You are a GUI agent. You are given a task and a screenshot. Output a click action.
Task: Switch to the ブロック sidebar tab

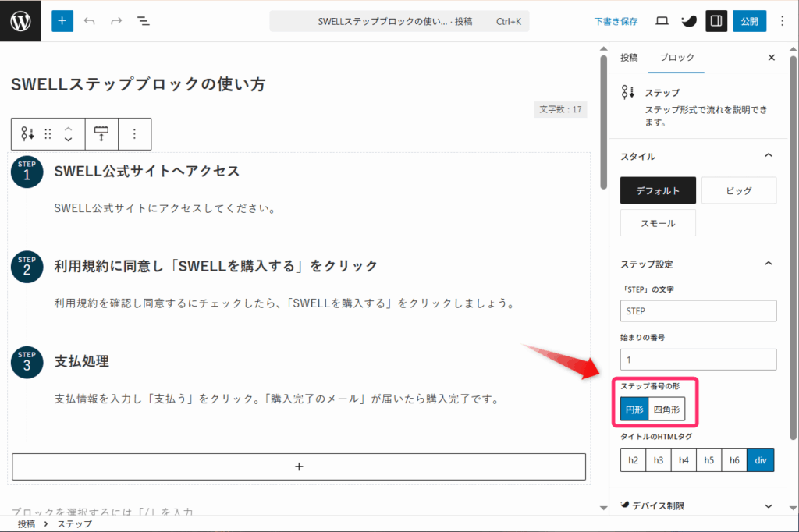676,58
